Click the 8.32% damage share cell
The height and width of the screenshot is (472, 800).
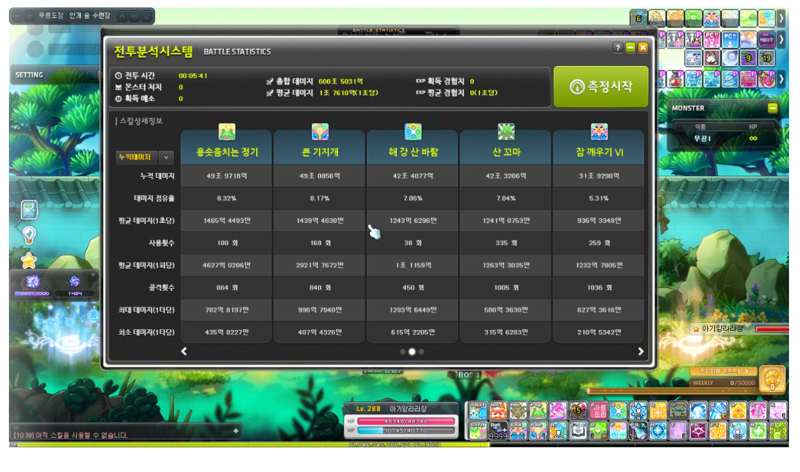(x=227, y=198)
